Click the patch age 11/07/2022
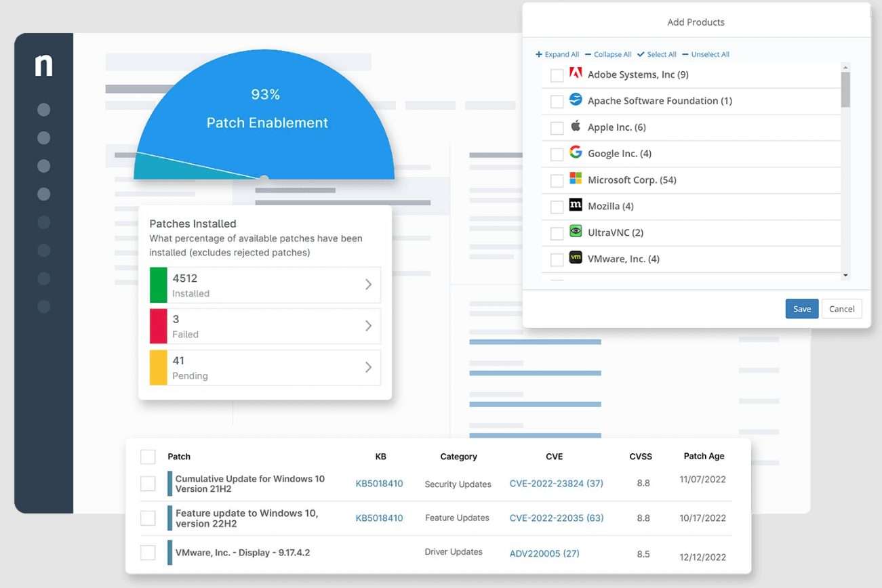The width and height of the screenshot is (882, 588). [702, 480]
